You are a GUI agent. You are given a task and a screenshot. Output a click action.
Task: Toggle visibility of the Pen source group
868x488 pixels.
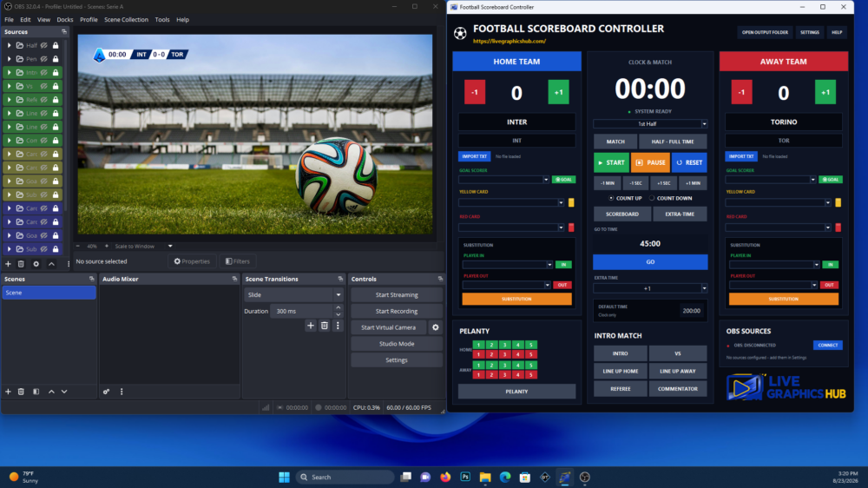[x=44, y=59]
